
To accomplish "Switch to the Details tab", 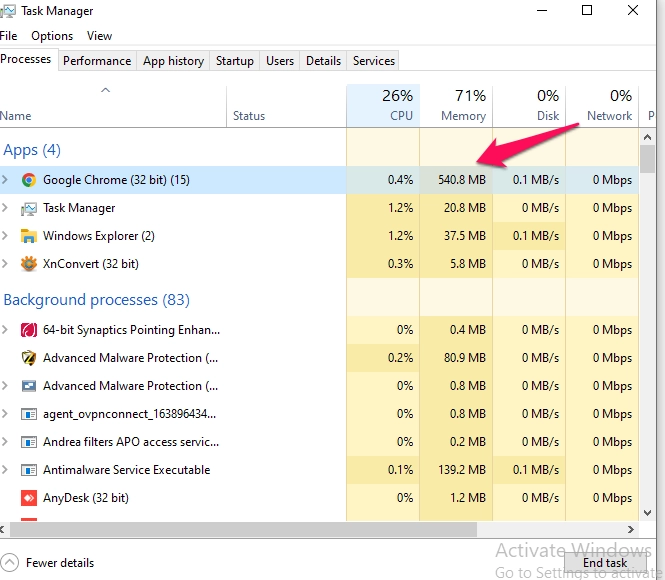I will click(324, 61).
